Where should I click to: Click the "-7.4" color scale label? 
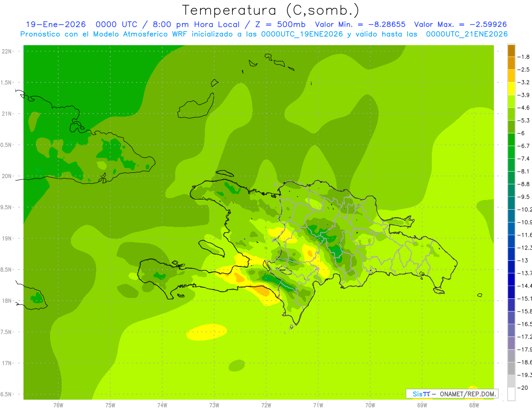[x=524, y=159]
